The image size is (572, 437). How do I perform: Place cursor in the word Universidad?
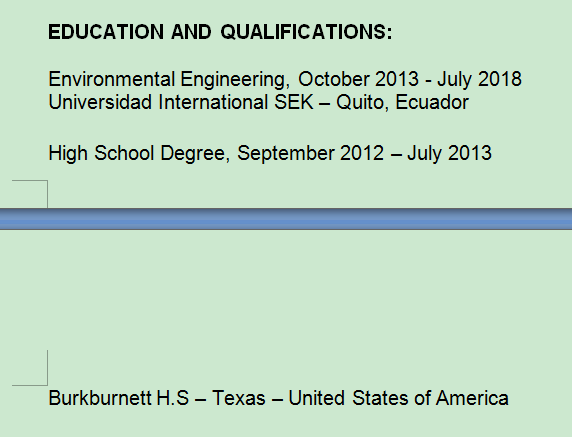tap(100, 102)
